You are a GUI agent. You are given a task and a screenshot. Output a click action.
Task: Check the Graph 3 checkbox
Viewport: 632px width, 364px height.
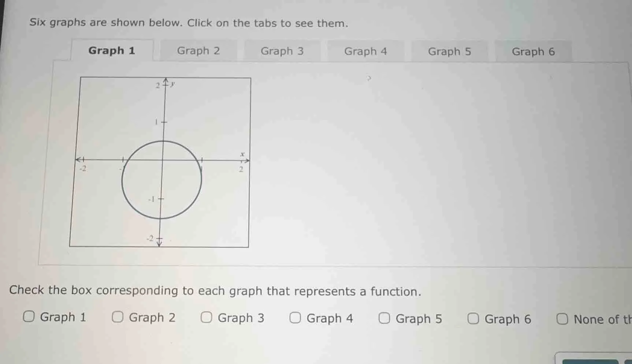click(207, 318)
